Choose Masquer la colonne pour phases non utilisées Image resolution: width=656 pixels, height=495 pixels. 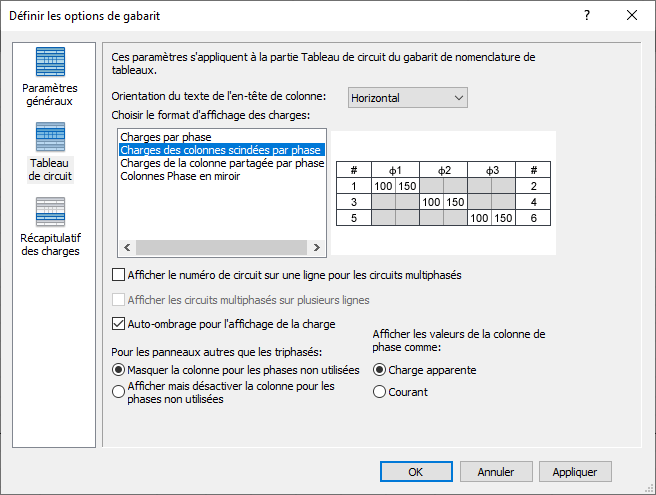pos(120,369)
